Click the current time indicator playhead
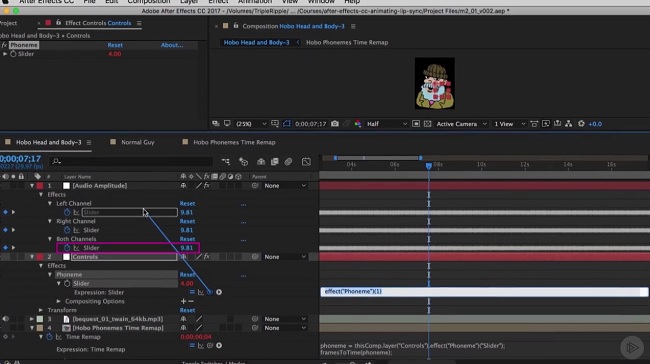 click(429, 166)
